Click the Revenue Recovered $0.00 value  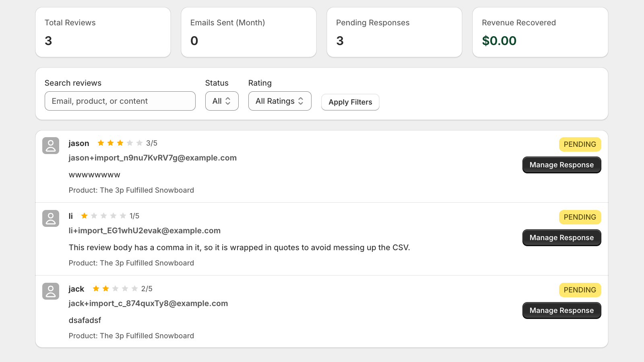tap(499, 41)
